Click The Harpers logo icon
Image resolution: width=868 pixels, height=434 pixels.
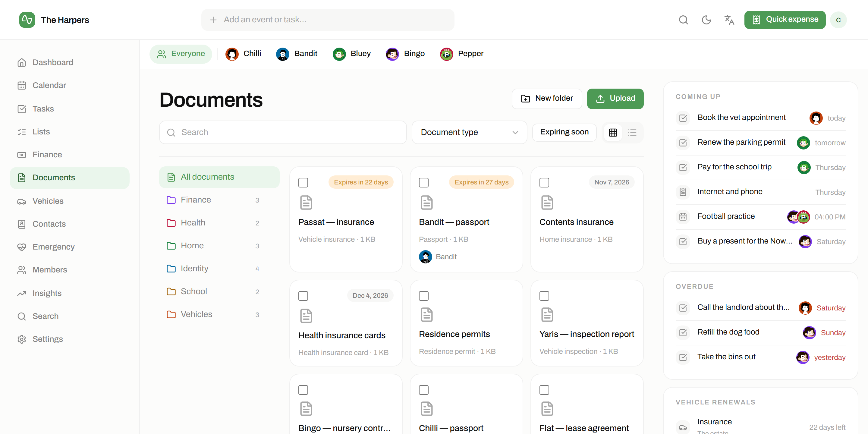[27, 20]
